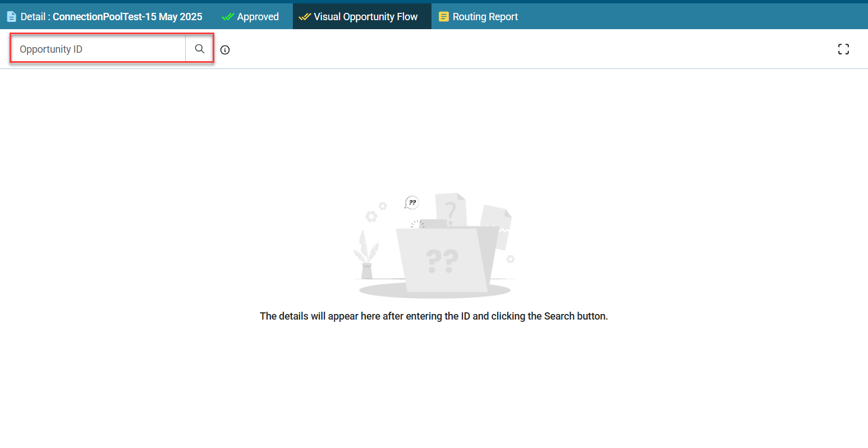Focus the Opportunity ID input field
868x448 pixels.
99,49
